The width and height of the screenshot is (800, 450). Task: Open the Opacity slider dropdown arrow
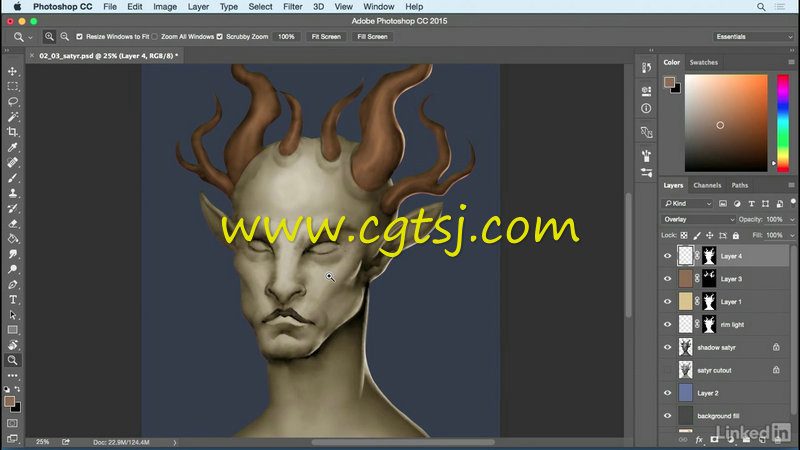coord(792,219)
